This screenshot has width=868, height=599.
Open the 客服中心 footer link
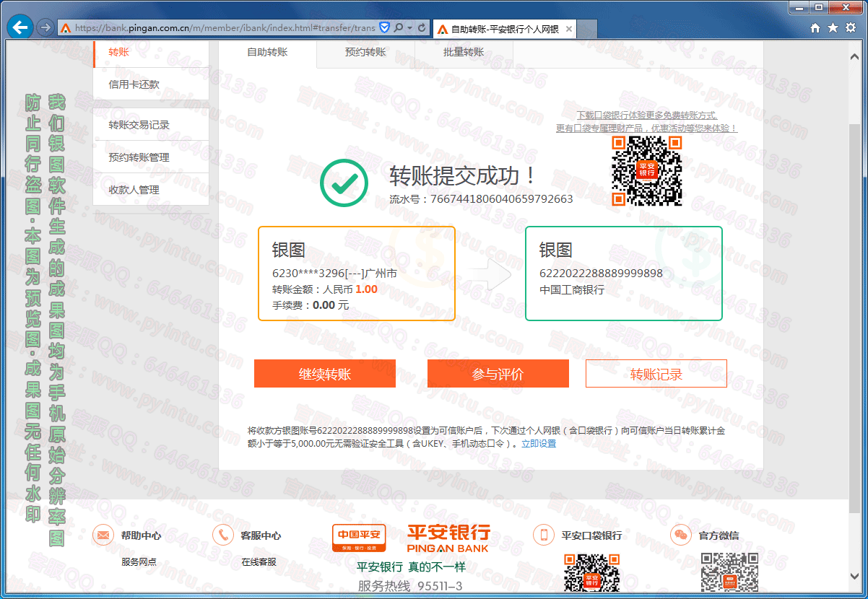[261, 535]
